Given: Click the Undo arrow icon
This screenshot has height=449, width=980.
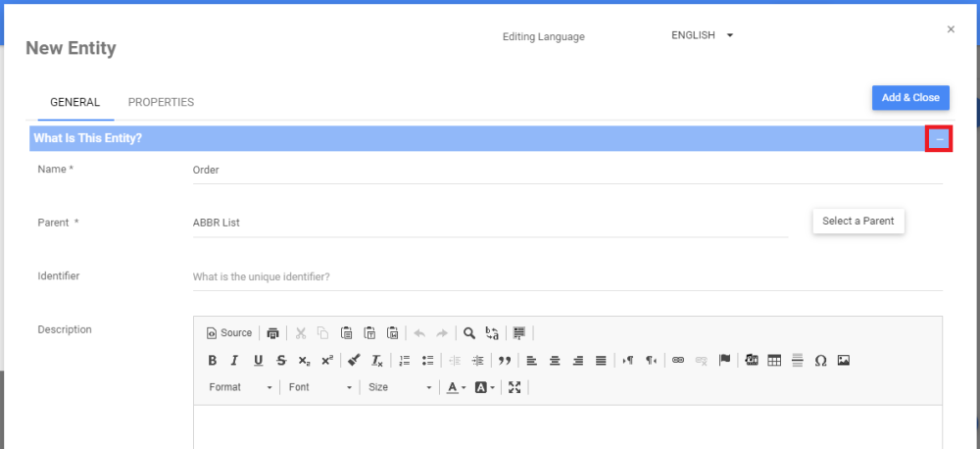Looking at the screenshot, I should [419, 333].
